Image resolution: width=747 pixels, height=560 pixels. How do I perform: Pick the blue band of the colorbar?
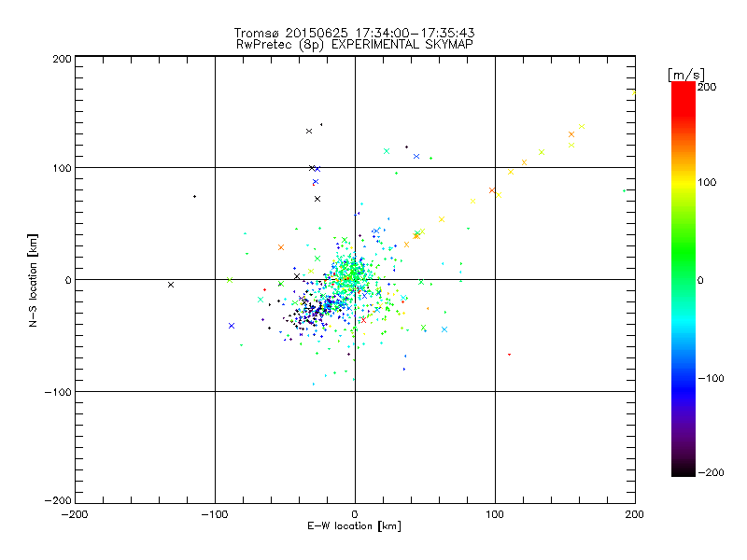point(683,373)
